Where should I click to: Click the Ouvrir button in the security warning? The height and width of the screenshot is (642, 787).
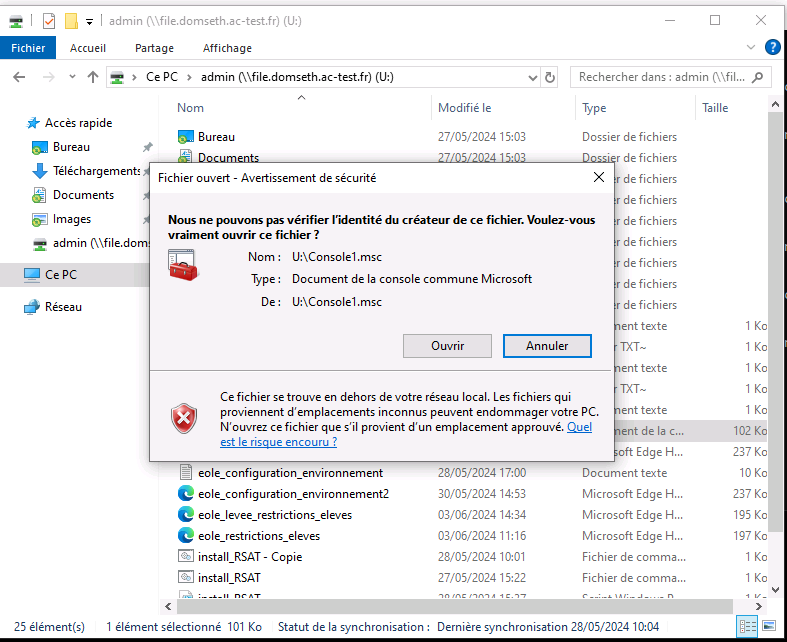coord(447,346)
